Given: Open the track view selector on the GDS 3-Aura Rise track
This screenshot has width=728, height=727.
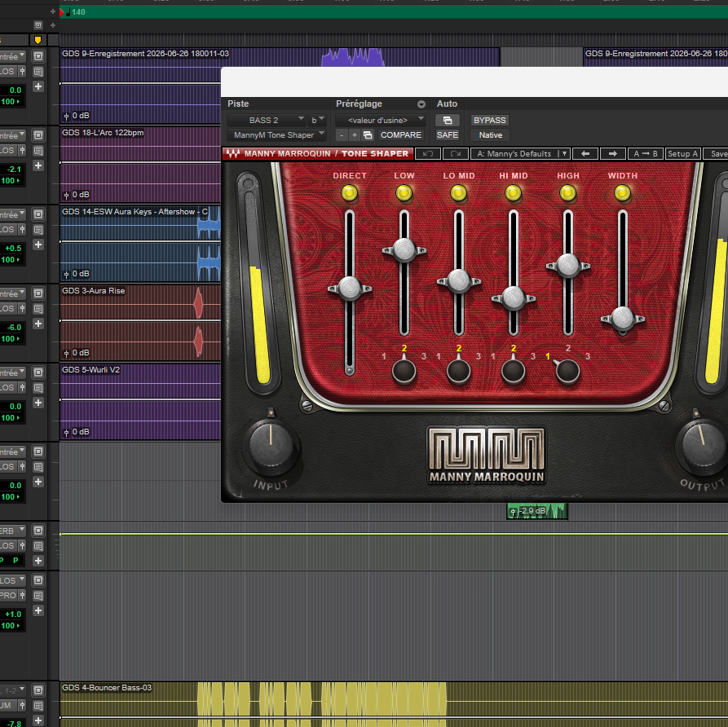Looking at the screenshot, I should tap(38, 293).
